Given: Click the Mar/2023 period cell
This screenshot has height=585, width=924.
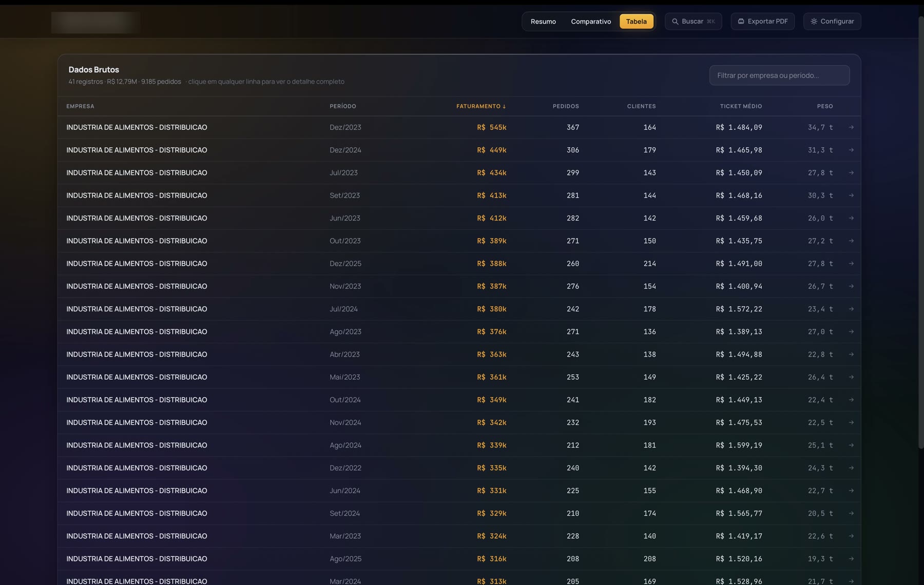Looking at the screenshot, I should click(345, 536).
